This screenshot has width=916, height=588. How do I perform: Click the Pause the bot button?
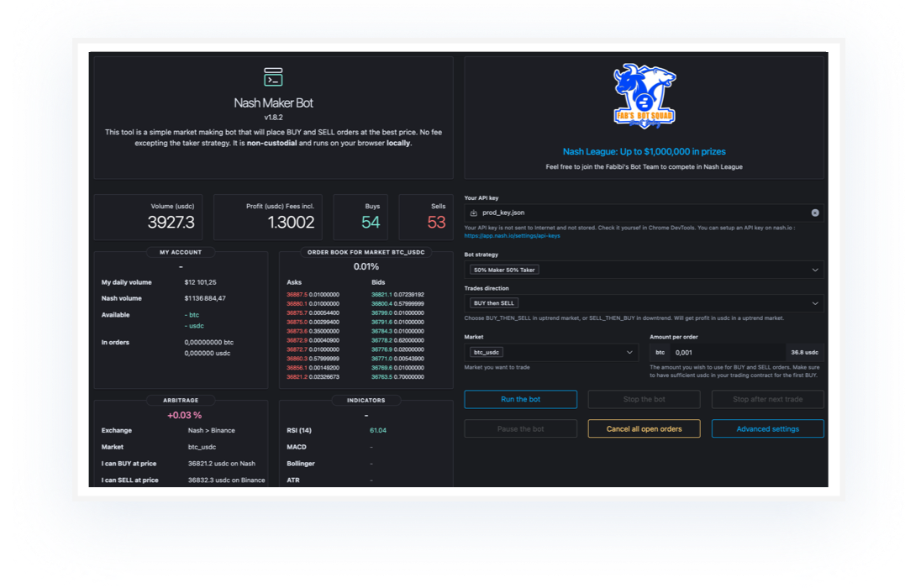point(520,428)
